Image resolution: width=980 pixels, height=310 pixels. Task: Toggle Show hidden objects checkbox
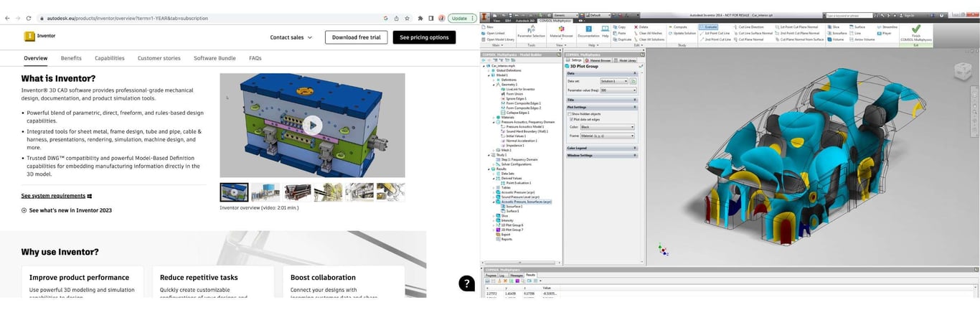point(570,113)
